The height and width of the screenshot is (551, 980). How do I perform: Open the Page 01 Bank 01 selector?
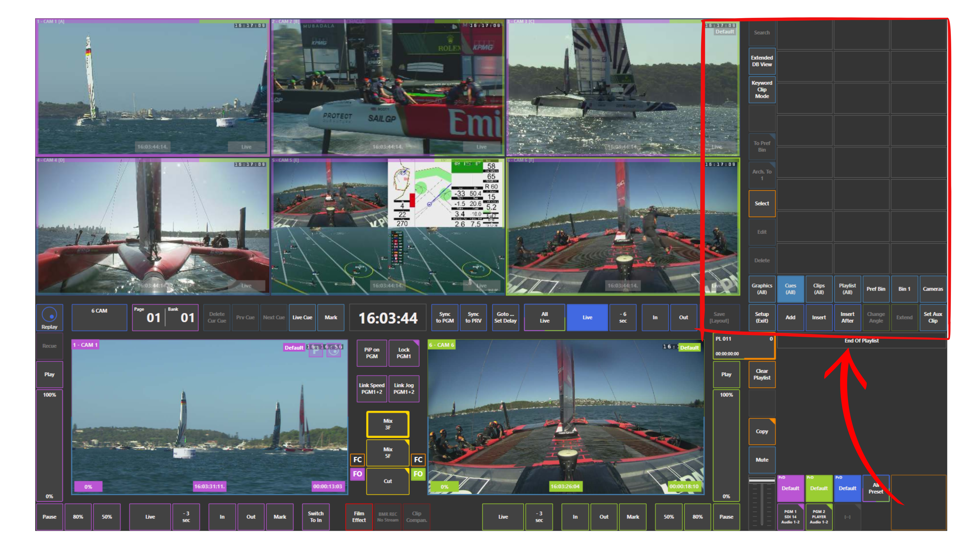(165, 318)
